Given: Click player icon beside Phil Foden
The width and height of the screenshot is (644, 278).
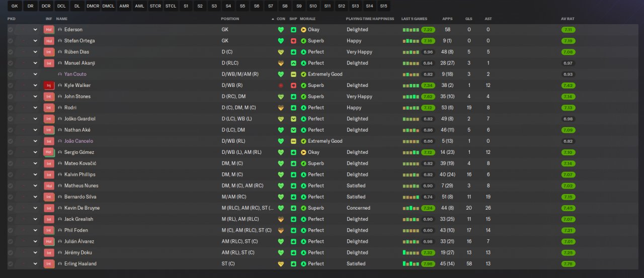Looking at the screenshot, I should click(x=60, y=230).
